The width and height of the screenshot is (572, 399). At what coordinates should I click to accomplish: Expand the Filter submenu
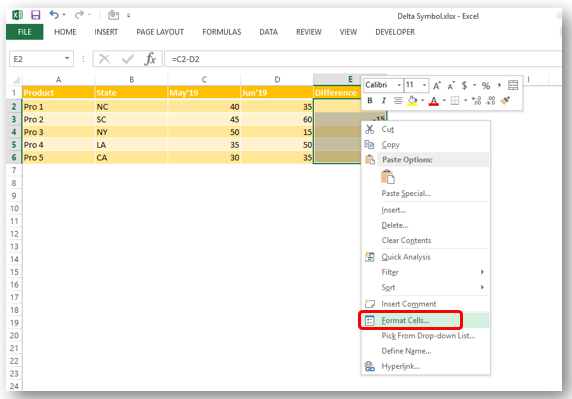(425, 272)
